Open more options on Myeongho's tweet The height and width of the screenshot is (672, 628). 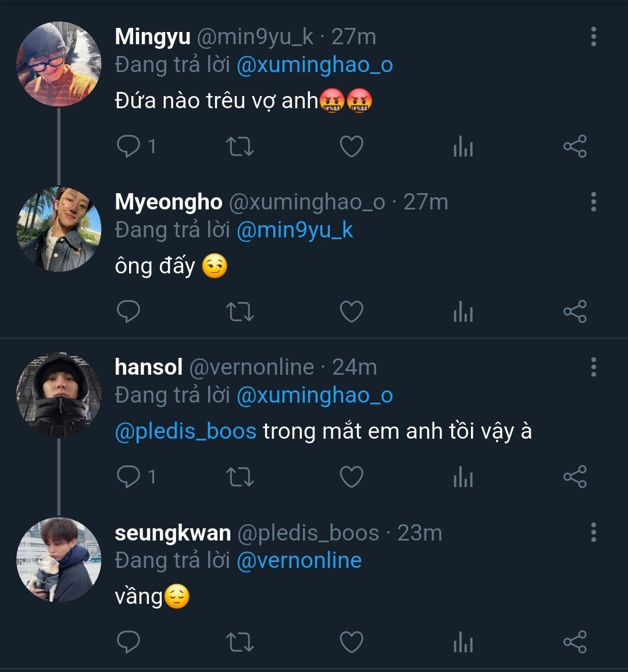coord(593,202)
